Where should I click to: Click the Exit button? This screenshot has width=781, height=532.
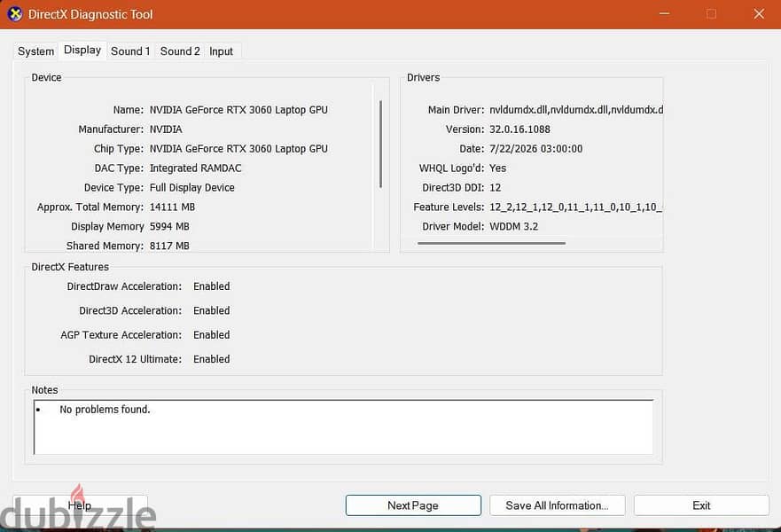701,505
